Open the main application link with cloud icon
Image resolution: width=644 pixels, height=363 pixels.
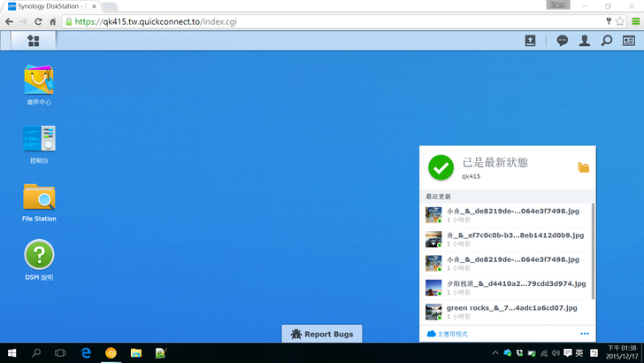coord(447,334)
